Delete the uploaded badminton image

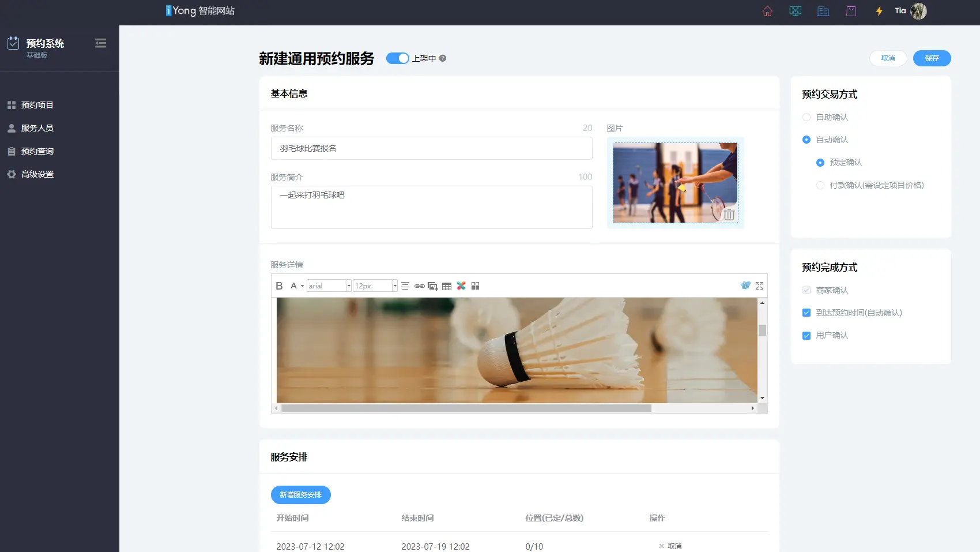coord(729,215)
